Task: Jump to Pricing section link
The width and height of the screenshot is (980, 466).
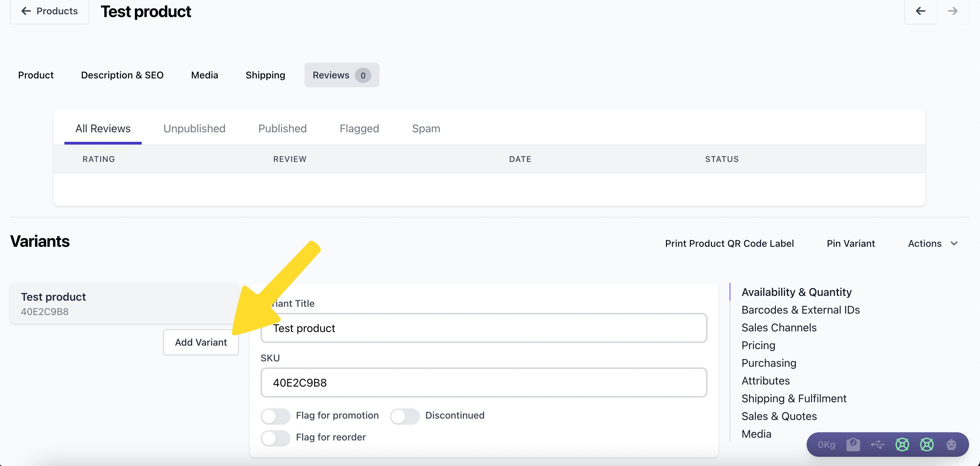Action: [758, 345]
